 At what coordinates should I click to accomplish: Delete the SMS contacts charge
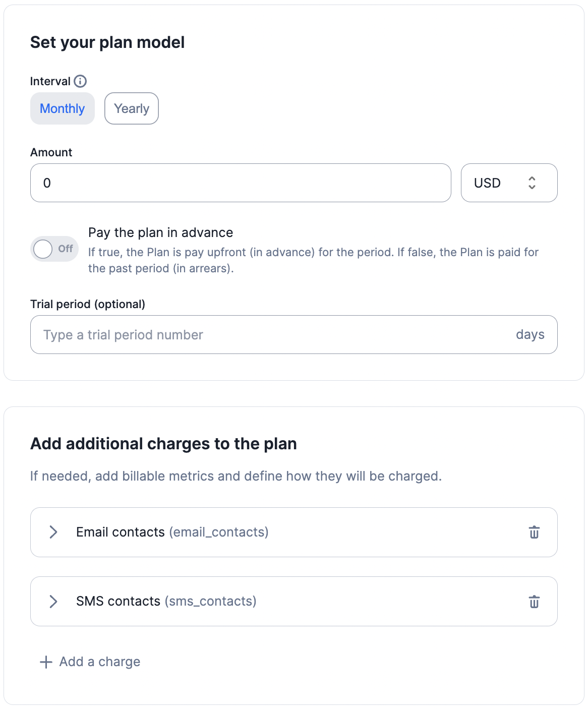pyautogui.click(x=534, y=602)
